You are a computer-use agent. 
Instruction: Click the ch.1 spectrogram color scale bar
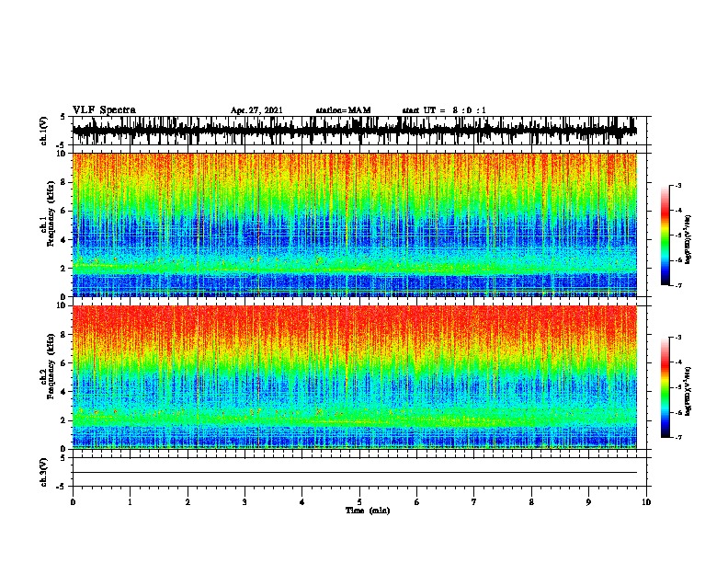click(x=665, y=236)
